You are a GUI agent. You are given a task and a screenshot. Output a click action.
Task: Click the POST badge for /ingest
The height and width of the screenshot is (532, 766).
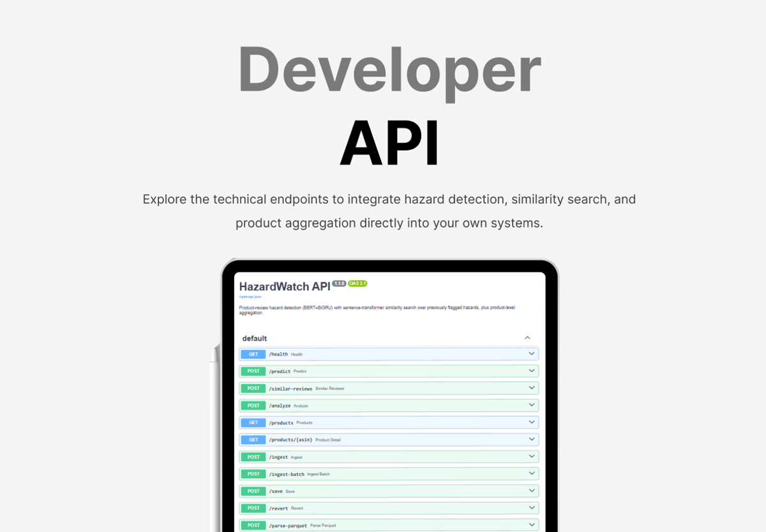[x=253, y=457]
